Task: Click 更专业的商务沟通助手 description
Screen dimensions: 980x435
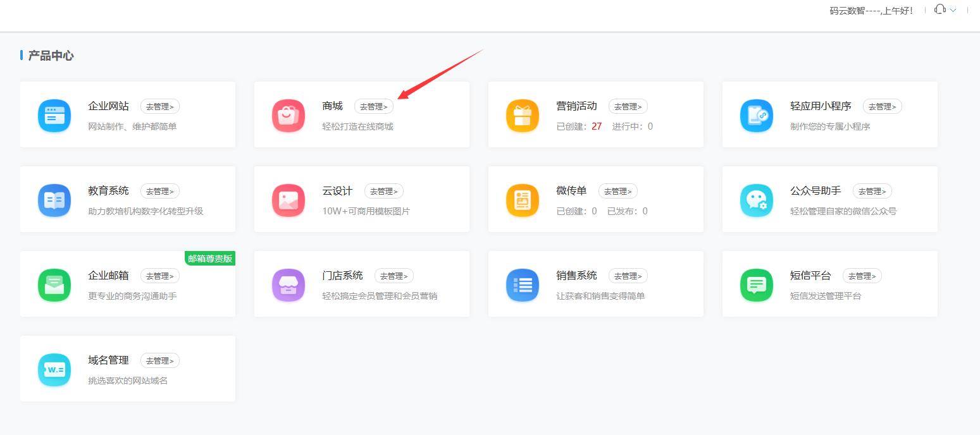Action: (132, 296)
